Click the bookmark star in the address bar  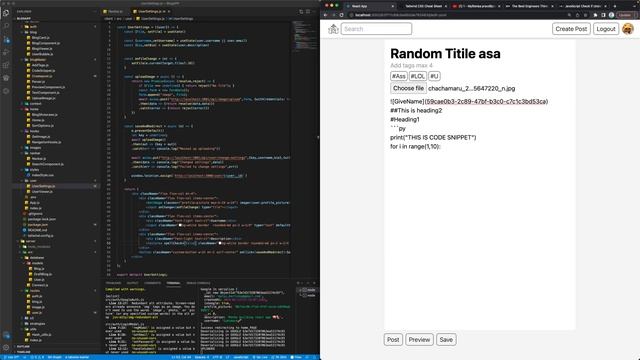pos(585,15)
